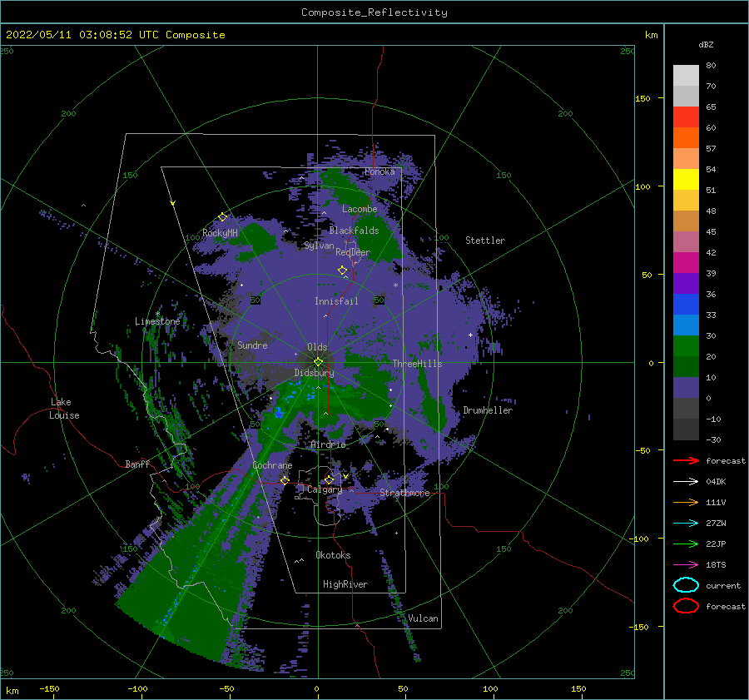Click the yellow diamond marker below RedDeer

[343, 271]
